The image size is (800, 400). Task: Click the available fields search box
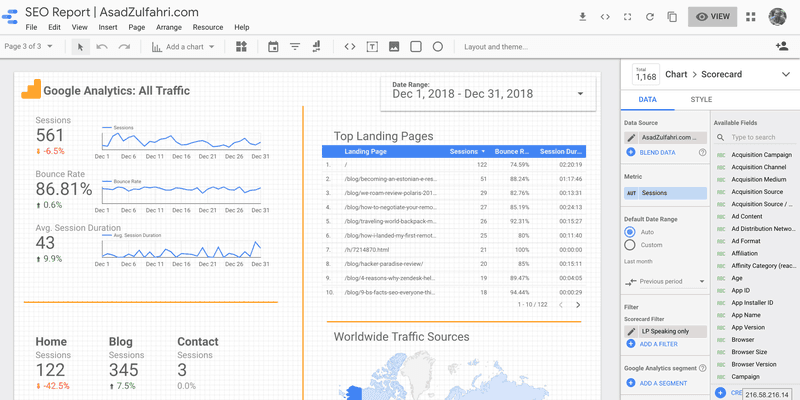(754, 137)
